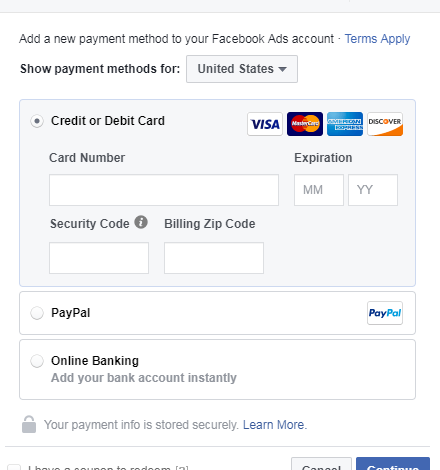Click the Visa card logo
The height and width of the screenshot is (470, 440).
point(265,124)
